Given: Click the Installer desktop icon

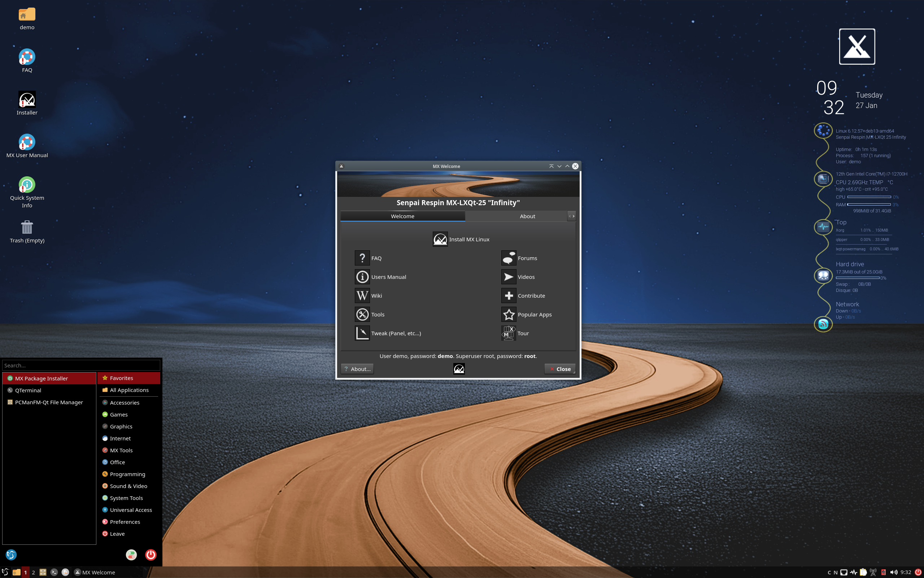Looking at the screenshot, I should point(27,103).
